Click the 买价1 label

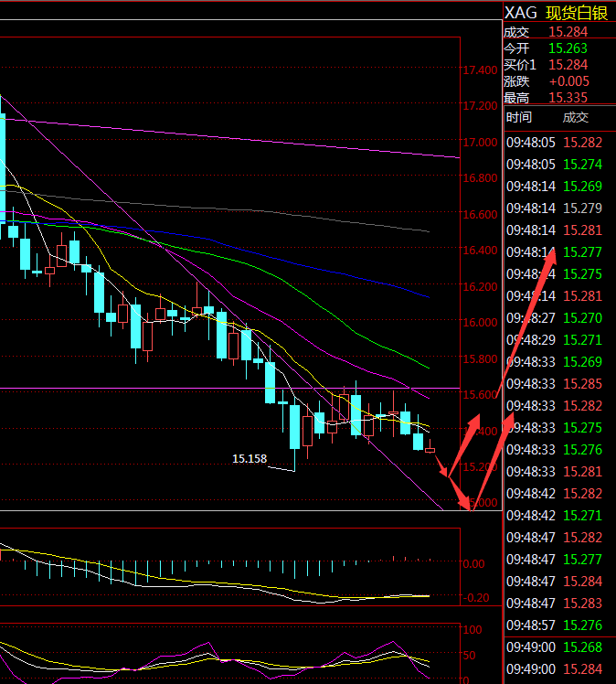[520, 65]
